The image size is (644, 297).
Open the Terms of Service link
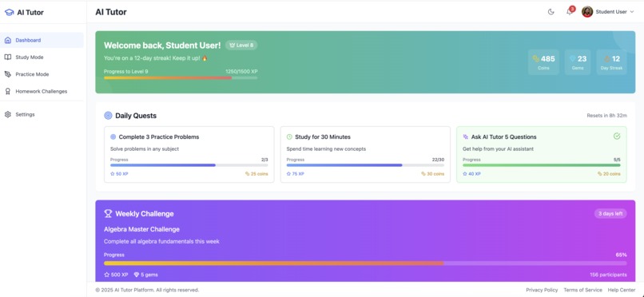(582, 290)
